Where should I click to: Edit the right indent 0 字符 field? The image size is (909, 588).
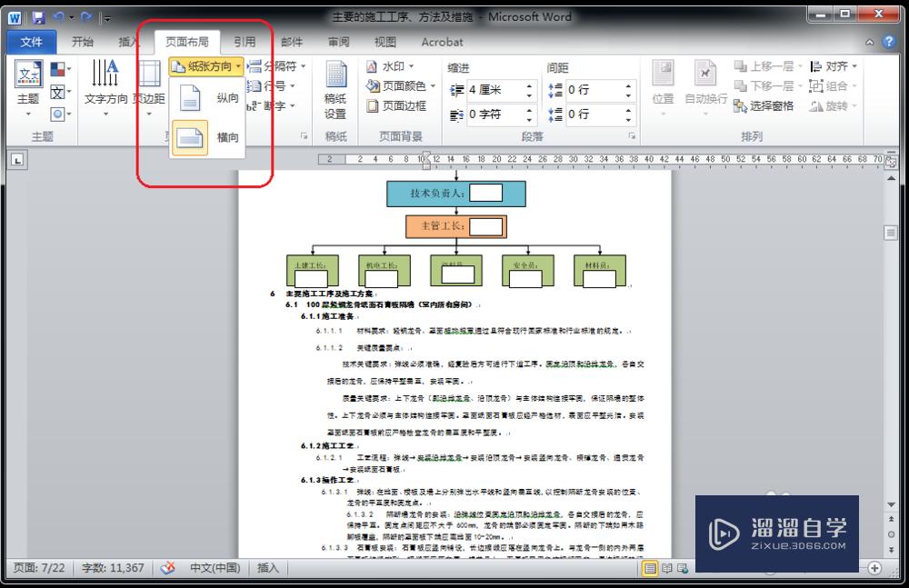coord(495,115)
